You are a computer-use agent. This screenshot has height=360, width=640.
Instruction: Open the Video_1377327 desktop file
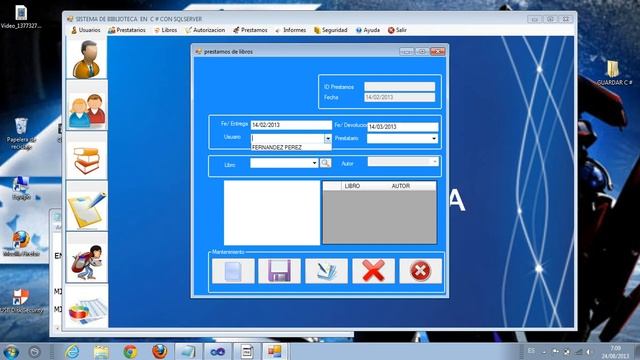21,17
